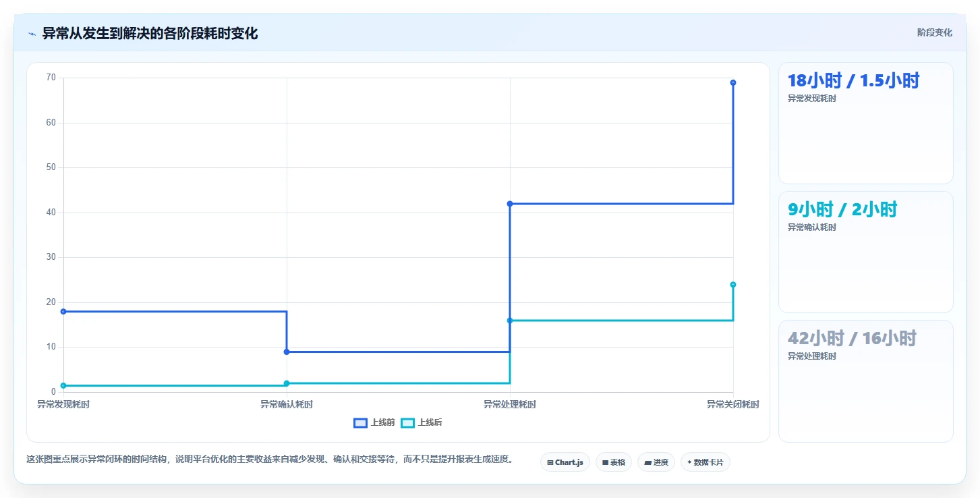This screenshot has width=980, height=498.
Task: Click the 阶段变化 label in the header
Action: click(935, 32)
